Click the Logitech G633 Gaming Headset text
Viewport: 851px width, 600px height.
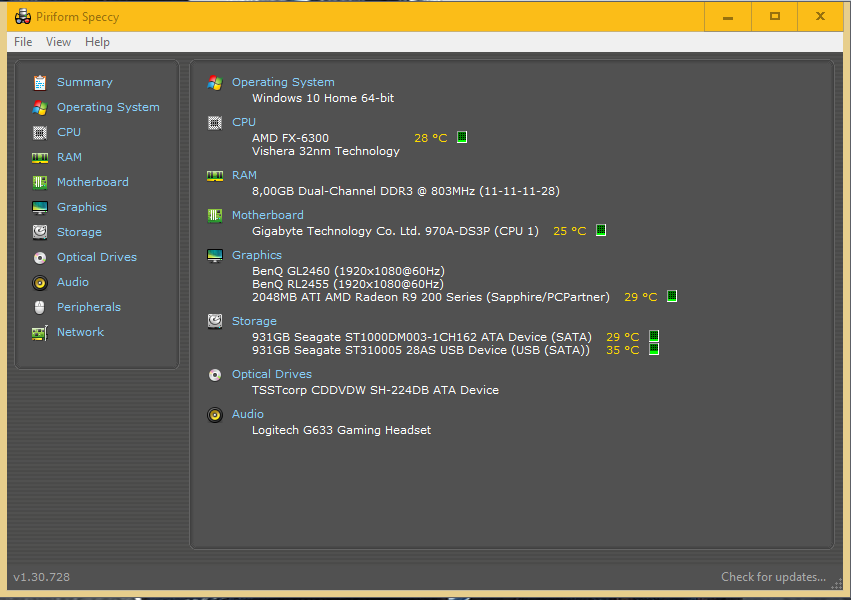(x=341, y=430)
